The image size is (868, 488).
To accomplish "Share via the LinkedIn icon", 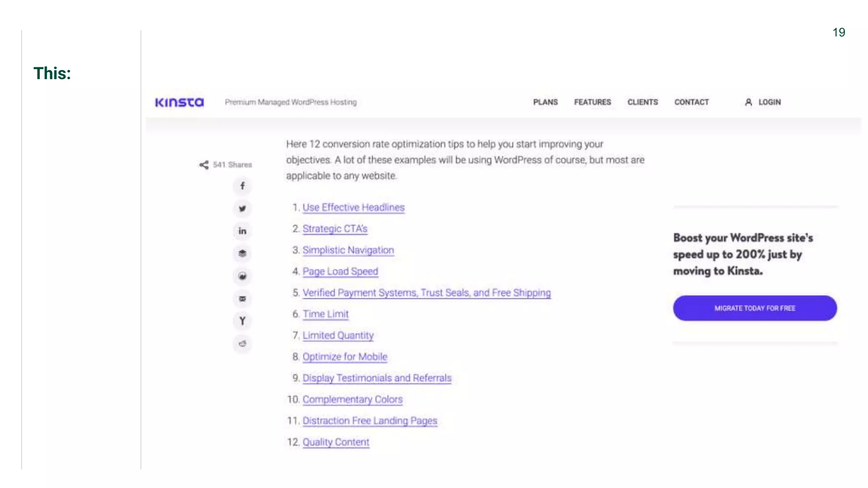I will point(242,231).
